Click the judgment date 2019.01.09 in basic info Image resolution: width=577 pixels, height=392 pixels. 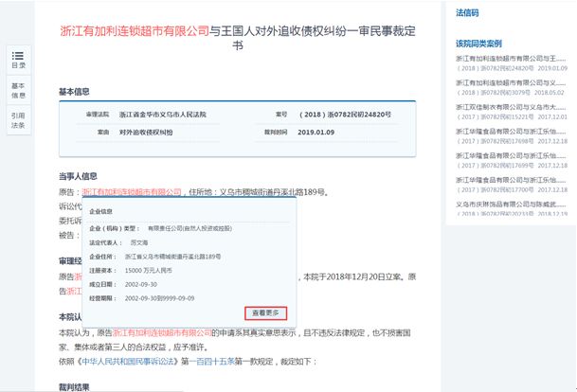tap(316, 132)
